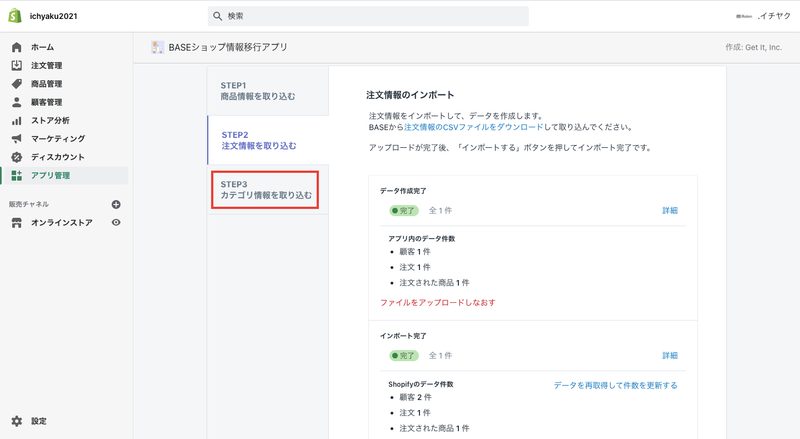Screen dimensions: 800x439
Task: Open 詳細 link under データ作成完了
Action: [670, 210]
